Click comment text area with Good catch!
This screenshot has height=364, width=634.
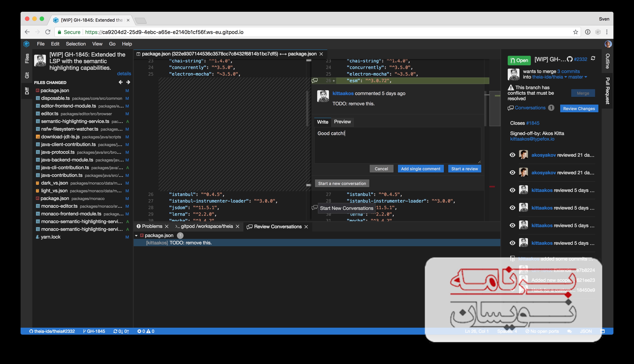coord(397,145)
